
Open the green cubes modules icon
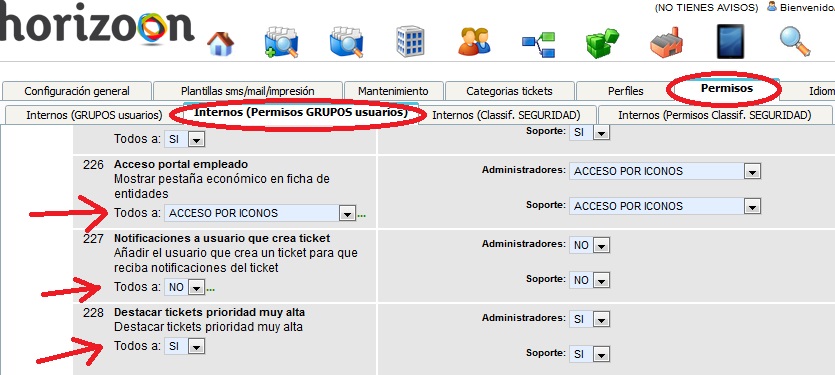[x=602, y=44]
